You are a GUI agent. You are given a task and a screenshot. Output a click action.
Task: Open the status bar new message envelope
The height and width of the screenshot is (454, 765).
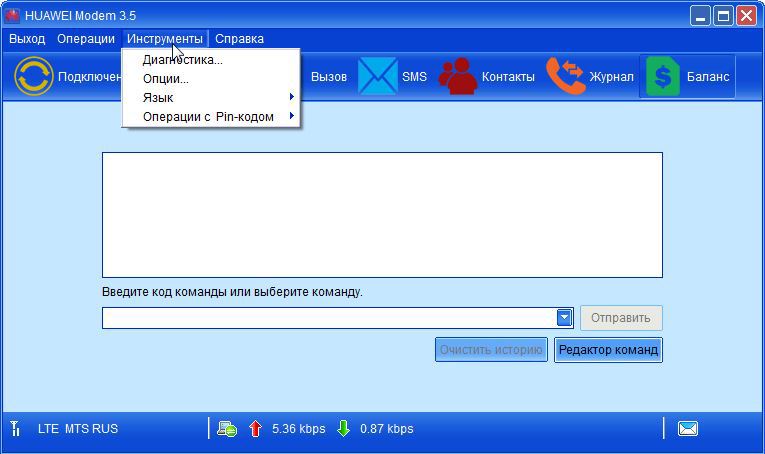pyautogui.click(x=688, y=429)
